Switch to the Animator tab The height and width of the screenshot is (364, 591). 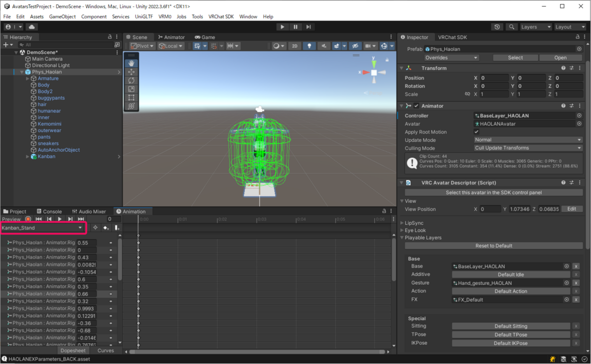[x=171, y=37]
